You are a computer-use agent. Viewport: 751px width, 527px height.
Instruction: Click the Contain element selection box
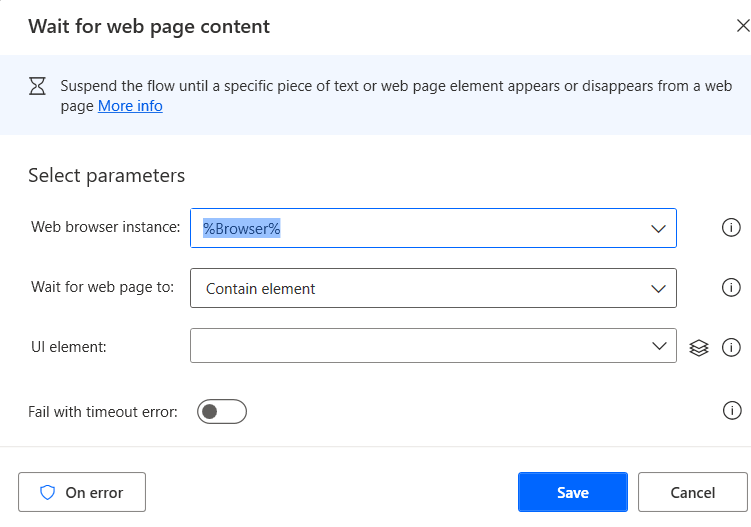(420, 288)
